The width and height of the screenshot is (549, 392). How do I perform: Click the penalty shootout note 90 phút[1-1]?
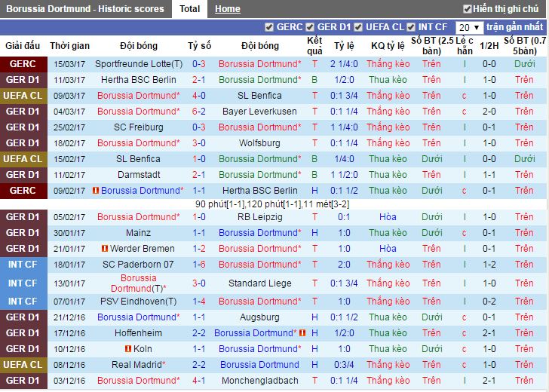(272, 204)
